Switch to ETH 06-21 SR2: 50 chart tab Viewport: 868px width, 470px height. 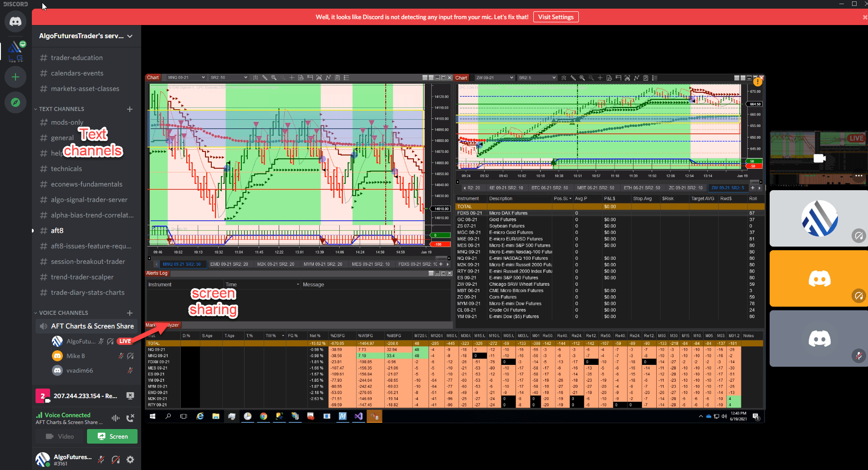(642, 188)
